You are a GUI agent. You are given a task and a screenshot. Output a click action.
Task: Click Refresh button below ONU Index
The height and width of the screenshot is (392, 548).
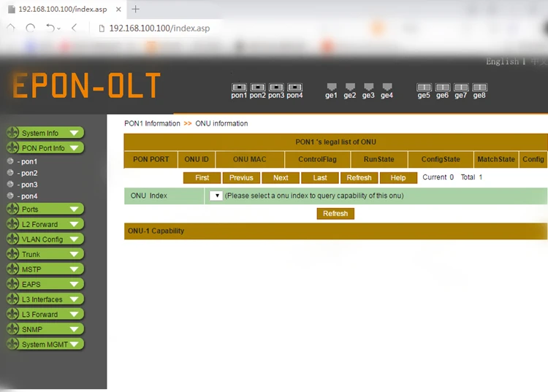(335, 214)
